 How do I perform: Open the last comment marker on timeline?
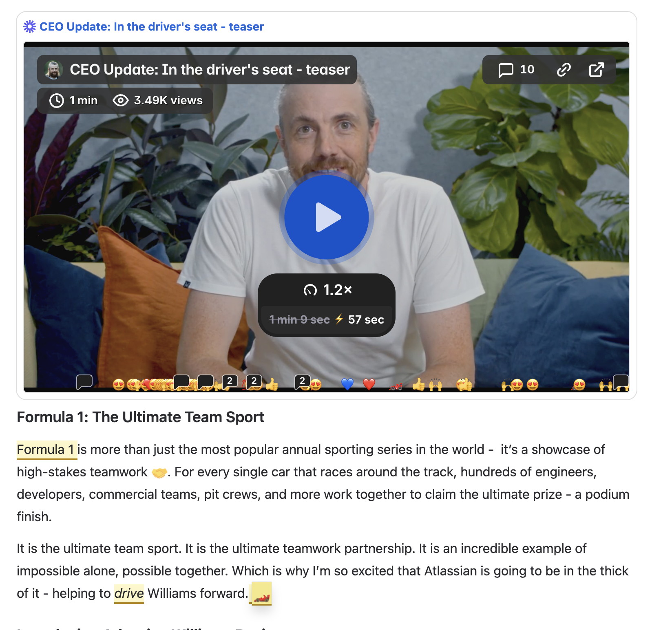[x=621, y=382]
